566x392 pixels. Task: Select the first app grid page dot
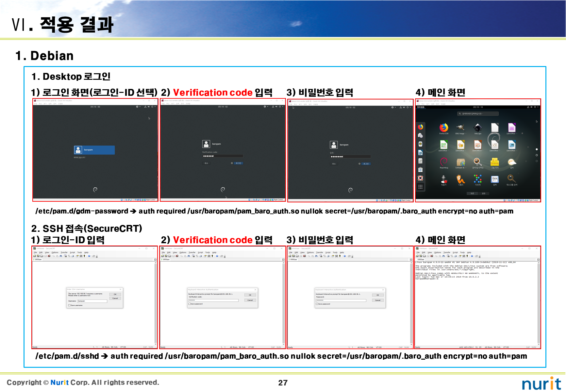(x=537, y=149)
